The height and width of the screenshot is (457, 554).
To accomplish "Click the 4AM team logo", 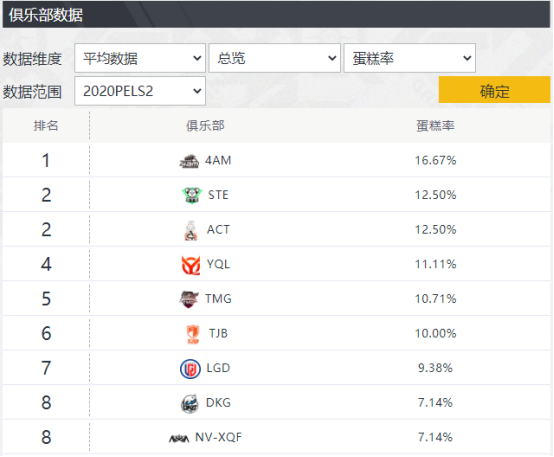I will (189, 161).
